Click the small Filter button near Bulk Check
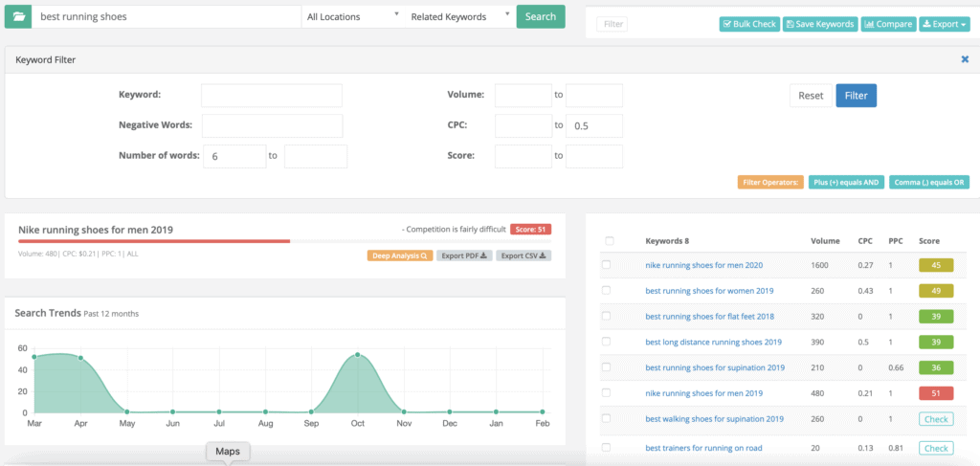Image resolution: width=980 pixels, height=466 pixels. tap(612, 24)
